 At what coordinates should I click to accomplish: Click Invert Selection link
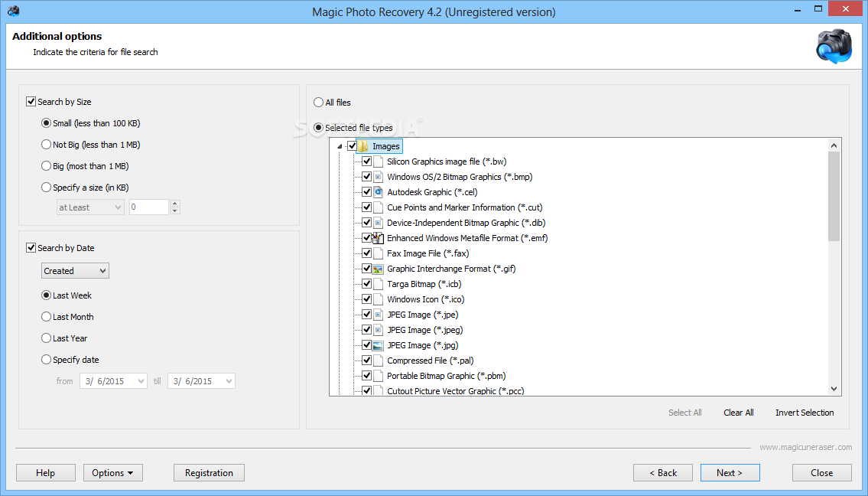805,413
